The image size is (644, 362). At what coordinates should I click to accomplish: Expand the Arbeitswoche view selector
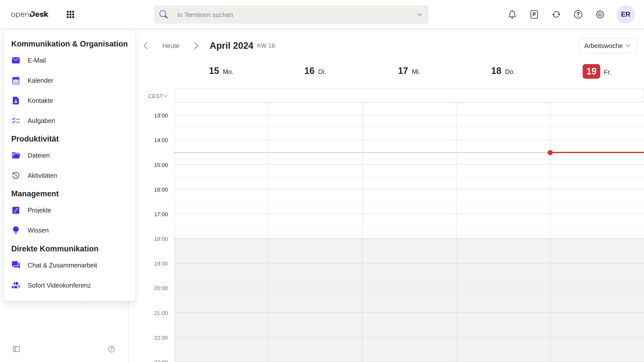tap(607, 46)
